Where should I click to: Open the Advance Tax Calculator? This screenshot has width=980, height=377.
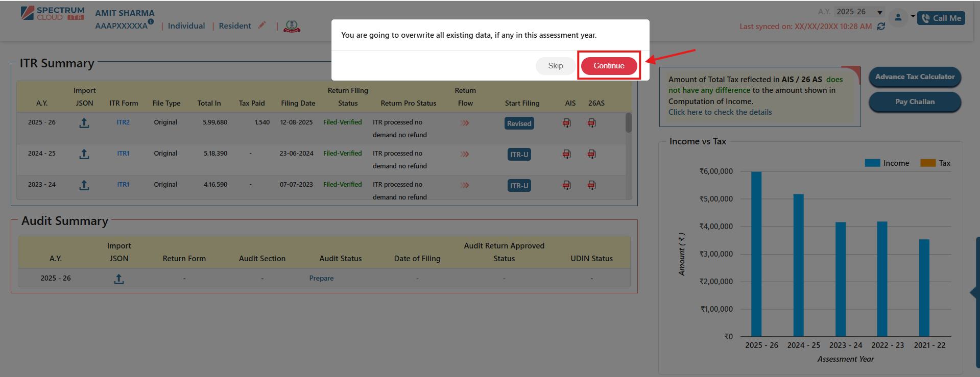[x=915, y=77]
